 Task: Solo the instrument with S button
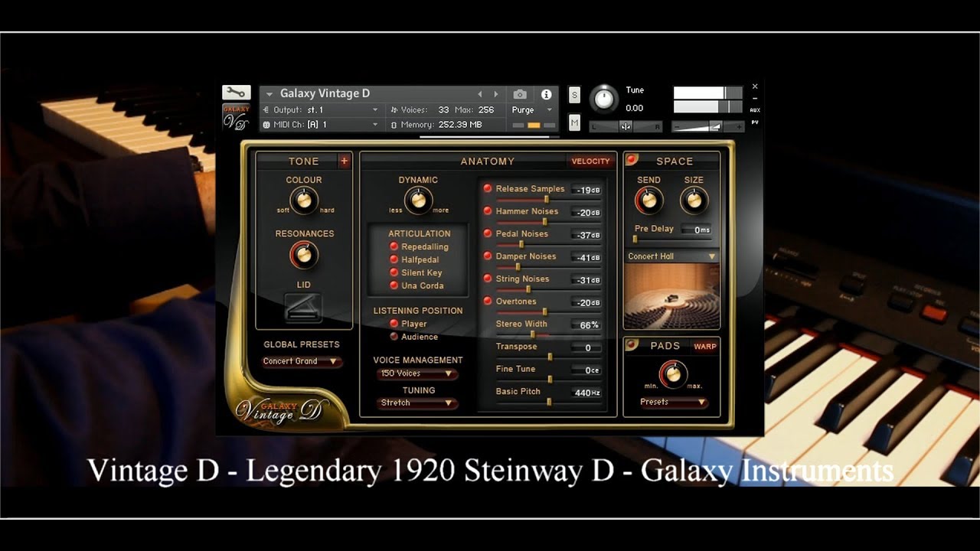(x=574, y=96)
